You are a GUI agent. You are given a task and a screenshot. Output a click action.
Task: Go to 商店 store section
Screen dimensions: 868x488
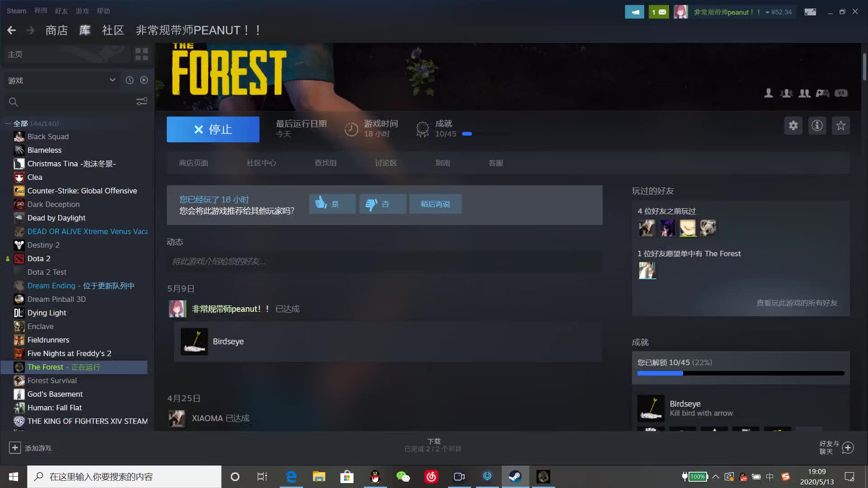(57, 30)
